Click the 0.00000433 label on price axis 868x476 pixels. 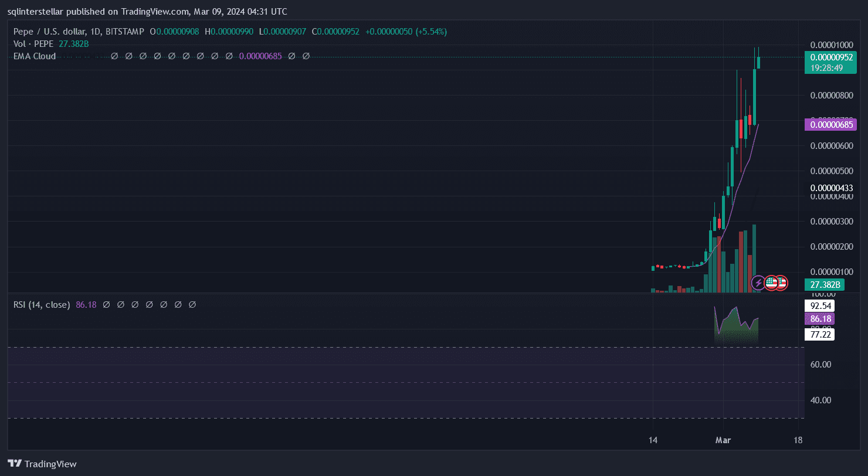click(831, 188)
